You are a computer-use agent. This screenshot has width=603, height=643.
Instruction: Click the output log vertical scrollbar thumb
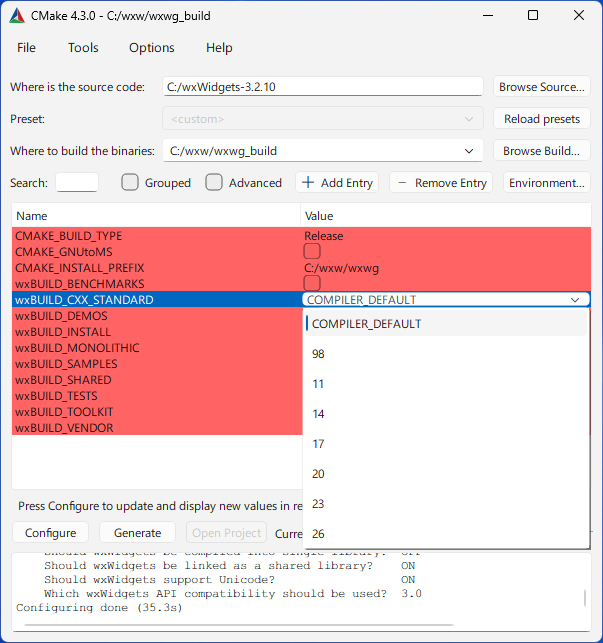pyautogui.click(x=585, y=598)
